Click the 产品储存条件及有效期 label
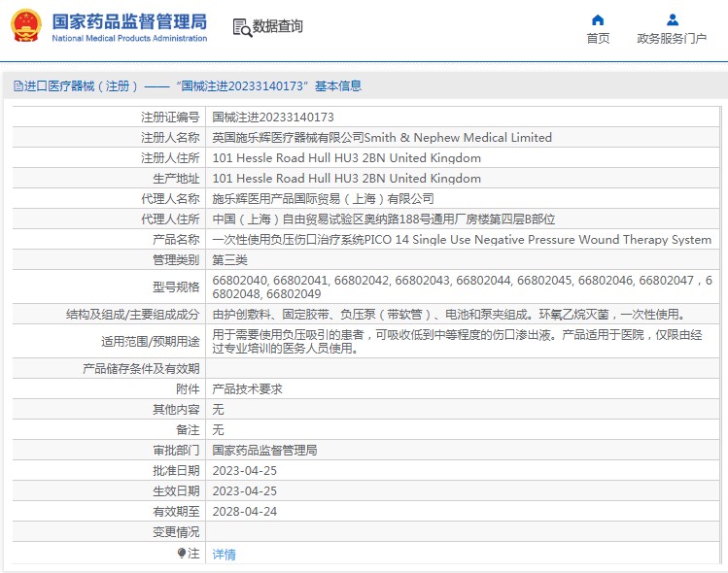Viewport: 728px width, 573px height. (x=141, y=368)
